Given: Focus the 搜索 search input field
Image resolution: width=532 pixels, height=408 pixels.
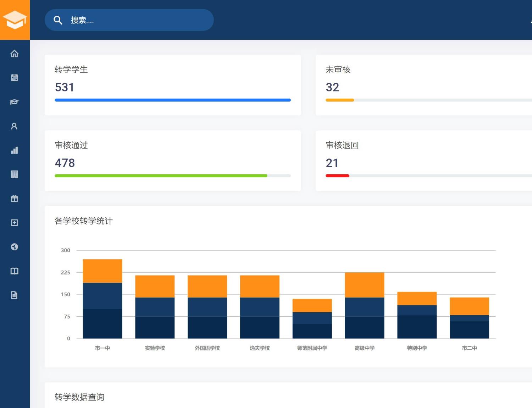Looking at the screenshot, I should 129,20.
